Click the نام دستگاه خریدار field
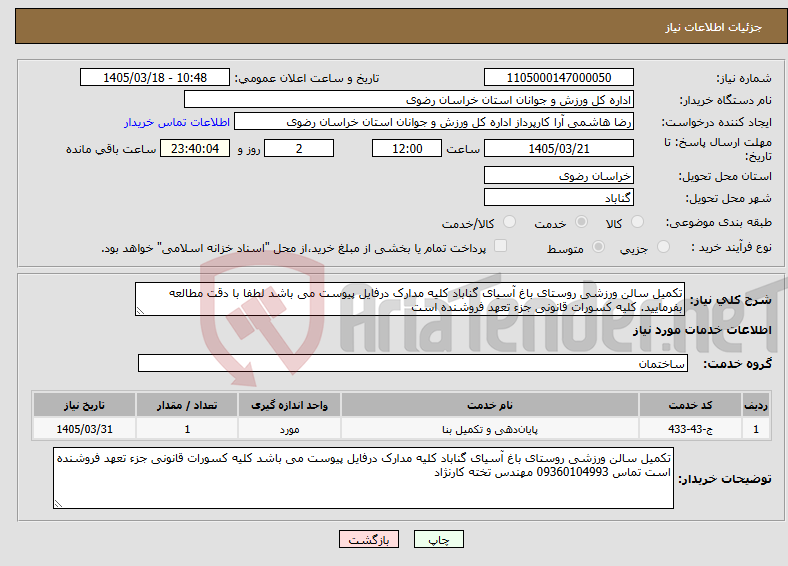 (409, 100)
